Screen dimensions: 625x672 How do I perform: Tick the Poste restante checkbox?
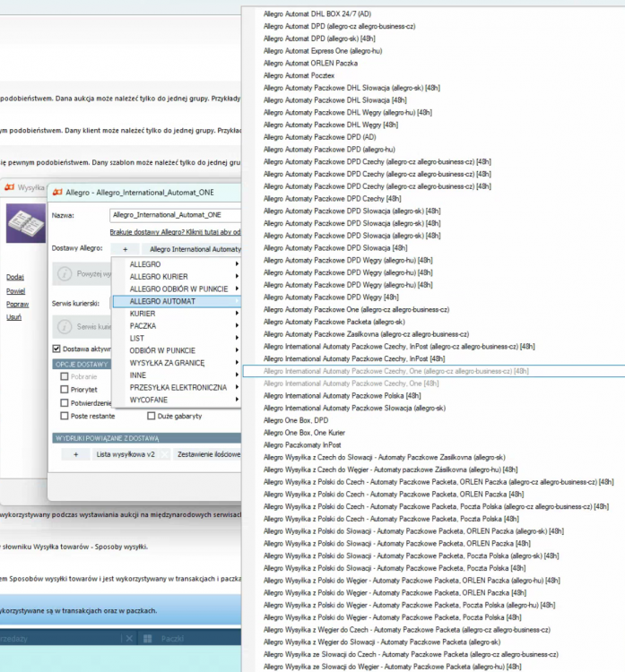coord(65,416)
